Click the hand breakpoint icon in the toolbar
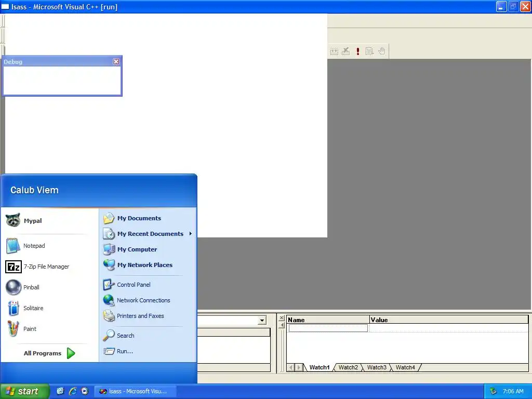 (x=382, y=51)
